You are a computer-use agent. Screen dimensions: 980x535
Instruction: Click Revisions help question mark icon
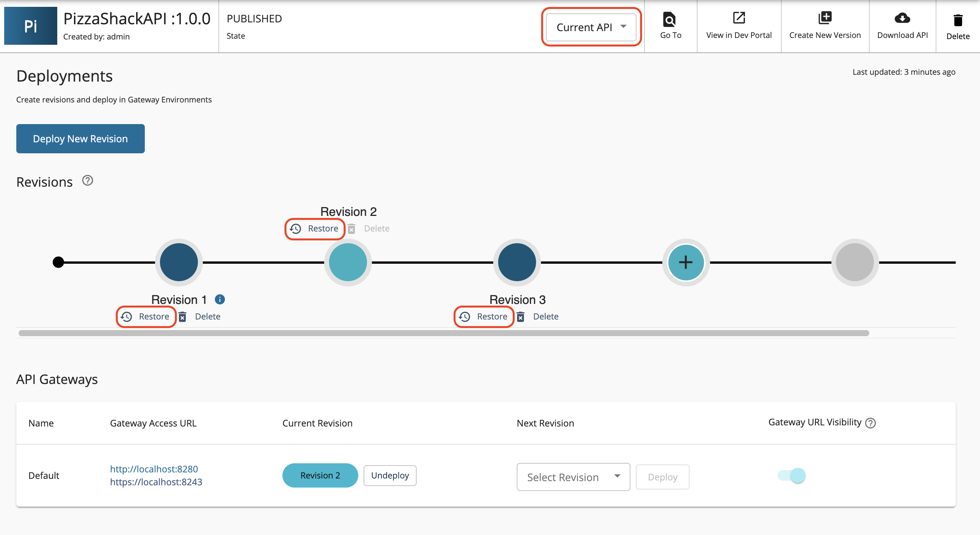(x=88, y=181)
